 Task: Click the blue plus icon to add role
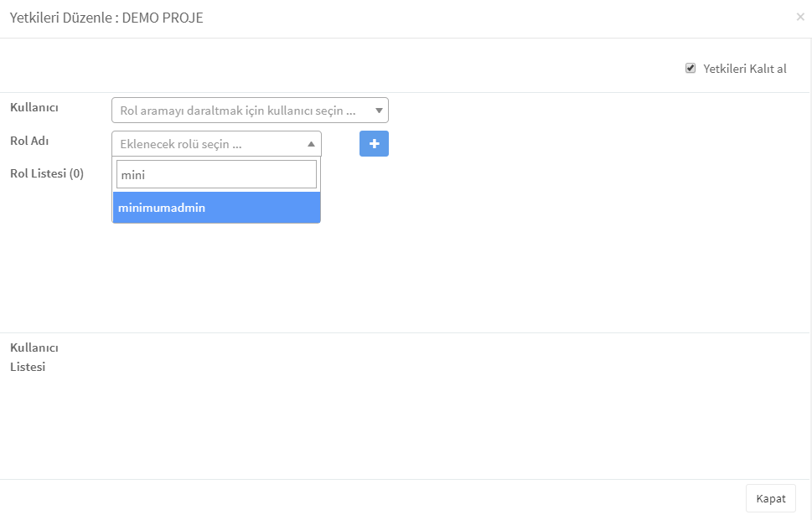374,144
